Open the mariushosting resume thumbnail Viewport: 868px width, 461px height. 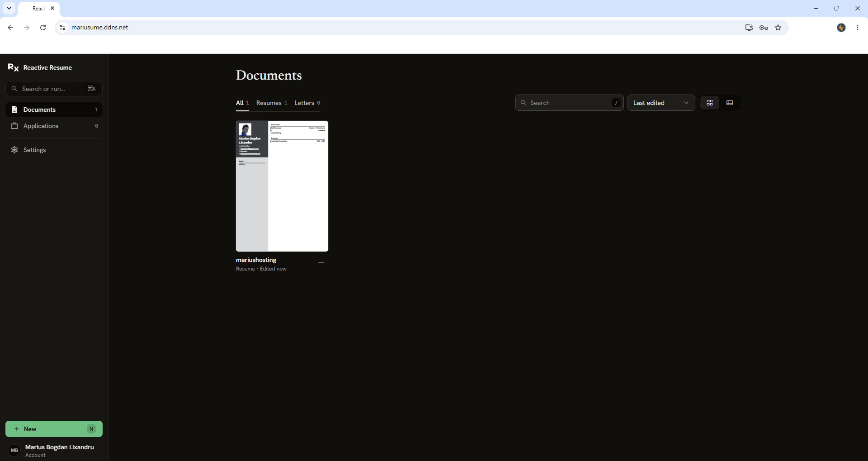tap(282, 186)
